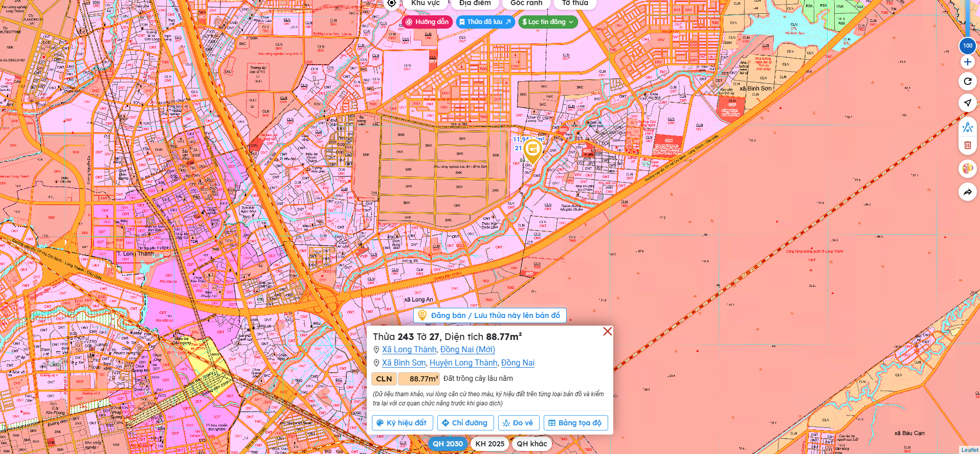Open the Thửa đã lưu saved parcels
Viewport: 980px width, 454px height.
click(x=485, y=22)
